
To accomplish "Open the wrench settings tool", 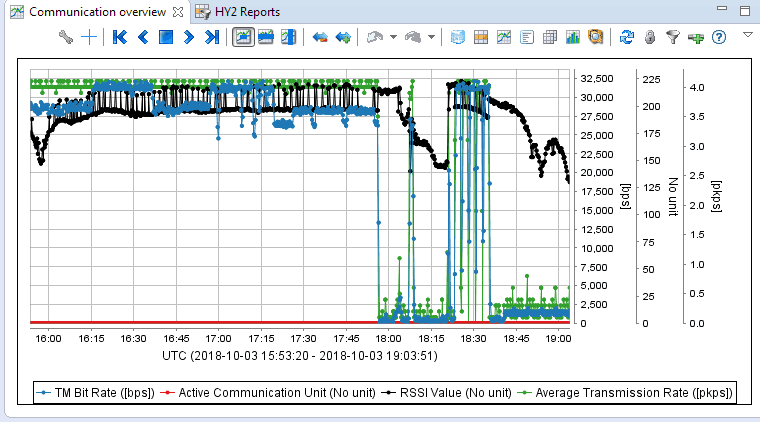I will coord(67,37).
